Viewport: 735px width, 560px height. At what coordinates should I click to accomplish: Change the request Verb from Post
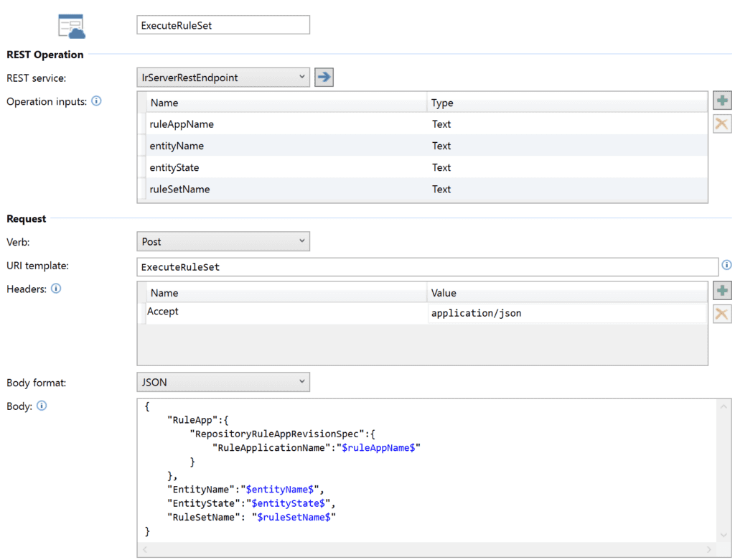click(302, 241)
